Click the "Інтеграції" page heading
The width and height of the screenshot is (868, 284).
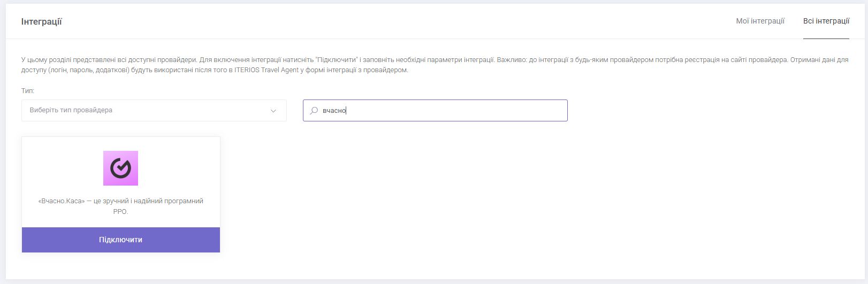click(x=42, y=22)
